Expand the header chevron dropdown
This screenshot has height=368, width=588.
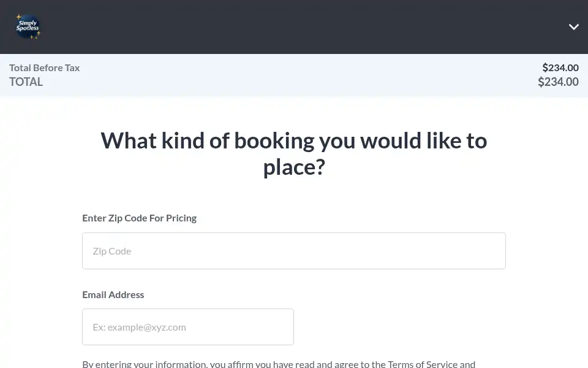click(x=573, y=26)
